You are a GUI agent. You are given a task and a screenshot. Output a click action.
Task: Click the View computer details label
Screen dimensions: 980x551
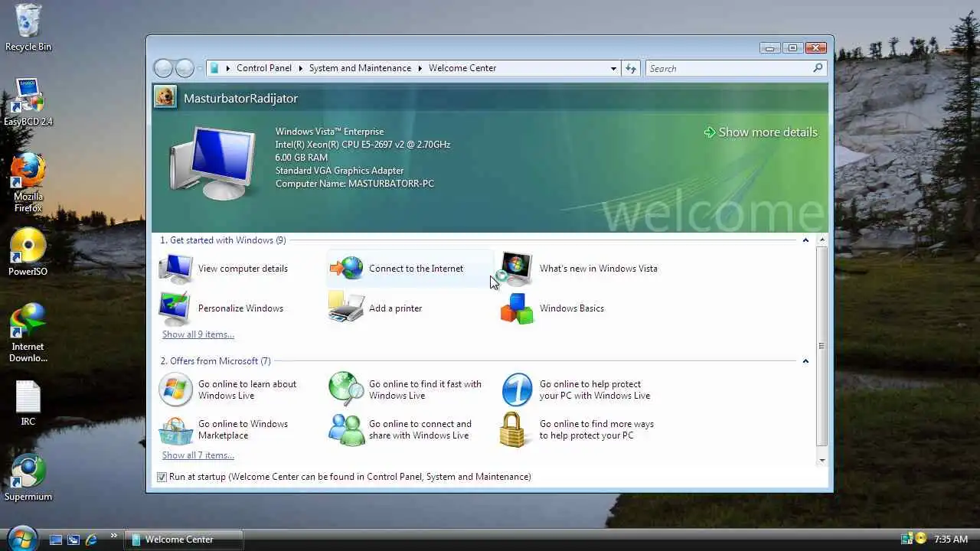pyautogui.click(x=243, y=269)
